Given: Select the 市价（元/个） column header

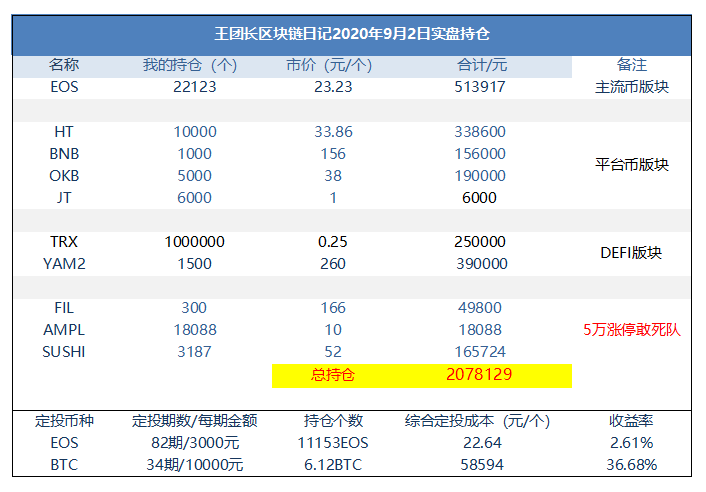Looking at the screenshot, I should point(329,65).
